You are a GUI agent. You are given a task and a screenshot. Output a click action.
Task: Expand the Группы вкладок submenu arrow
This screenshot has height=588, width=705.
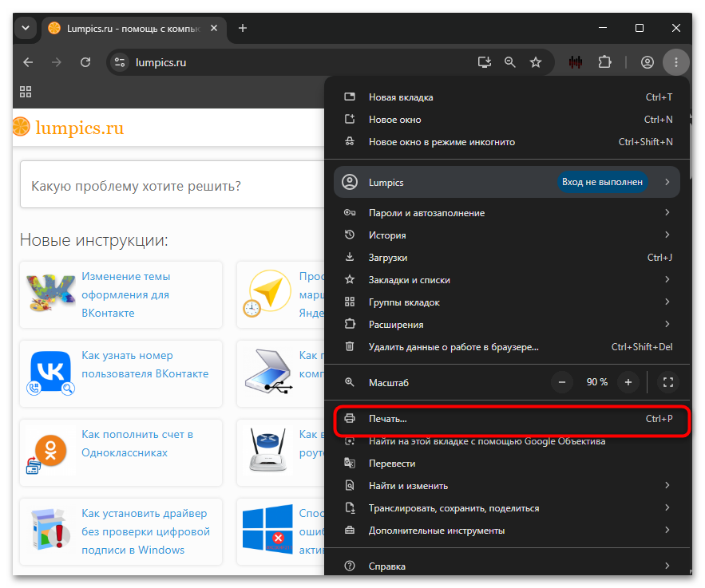point(667,302)
